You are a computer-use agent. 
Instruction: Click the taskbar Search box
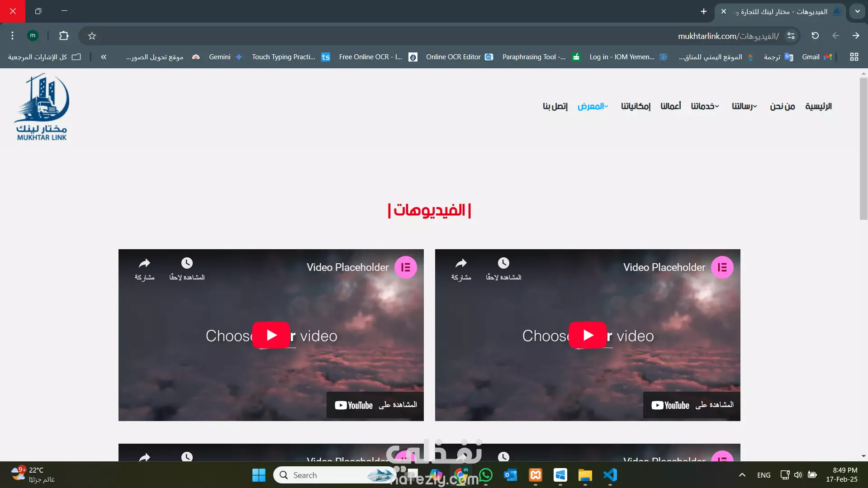coord(335,475)
